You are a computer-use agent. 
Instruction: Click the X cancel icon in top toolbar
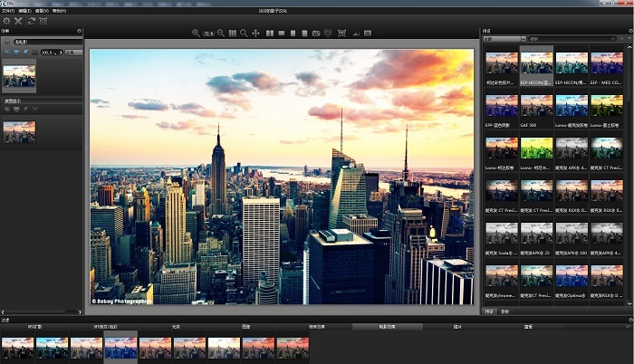tap(19, 20)
